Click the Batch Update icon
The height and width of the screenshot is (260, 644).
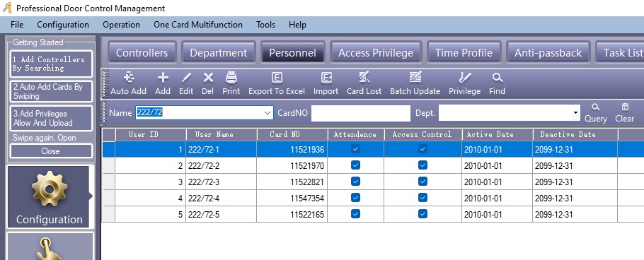click(x=415, y=77)
